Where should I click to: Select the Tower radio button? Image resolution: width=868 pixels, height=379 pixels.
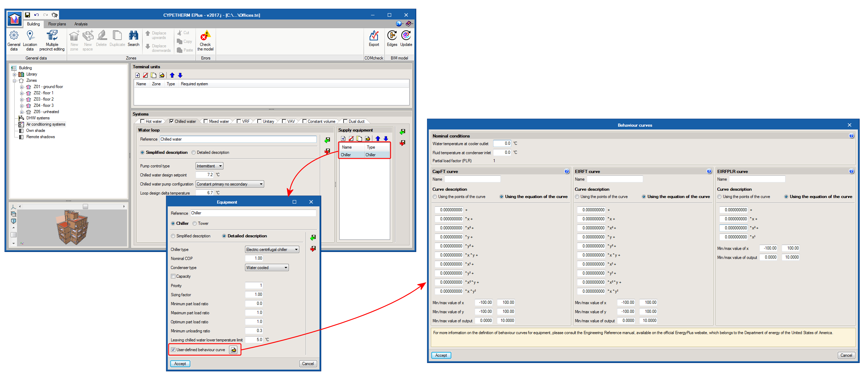195,223
